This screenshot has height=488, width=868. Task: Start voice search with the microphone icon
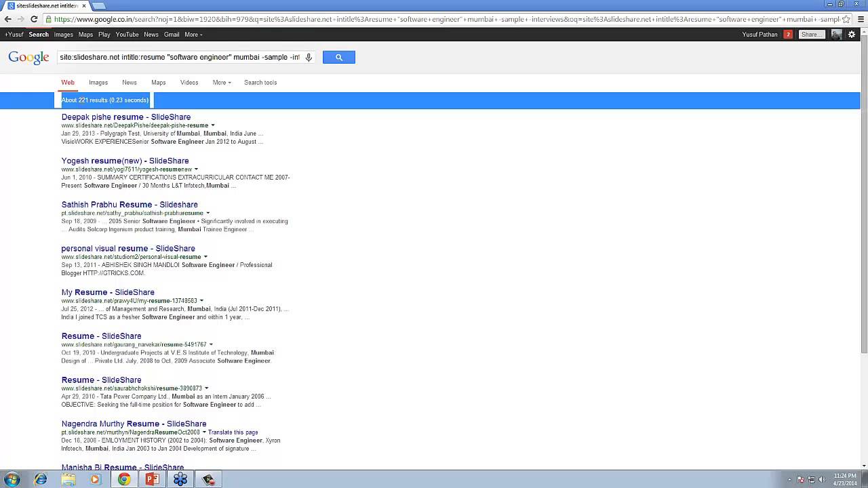coord(309,58)
